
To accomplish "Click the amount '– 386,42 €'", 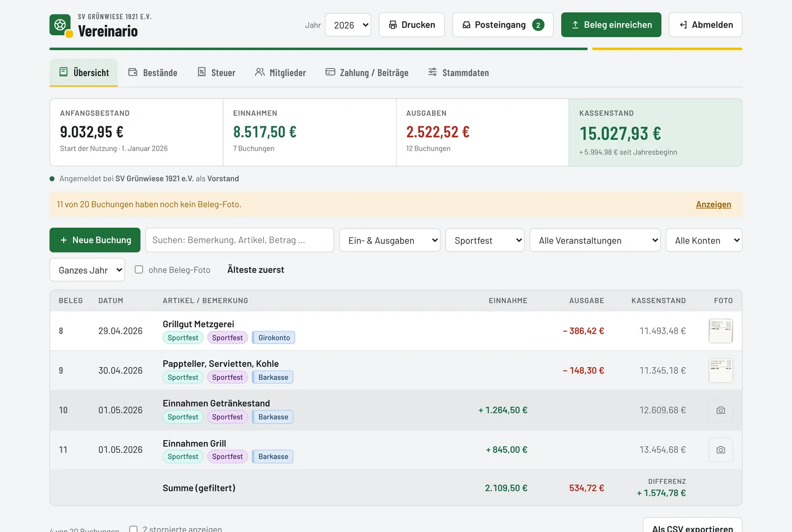I will [583, 331].
